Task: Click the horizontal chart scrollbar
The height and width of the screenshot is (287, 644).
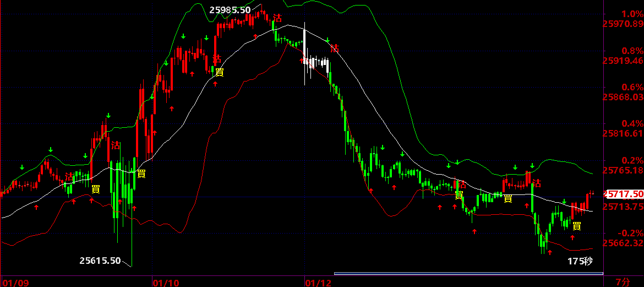Action: point(468,273)
